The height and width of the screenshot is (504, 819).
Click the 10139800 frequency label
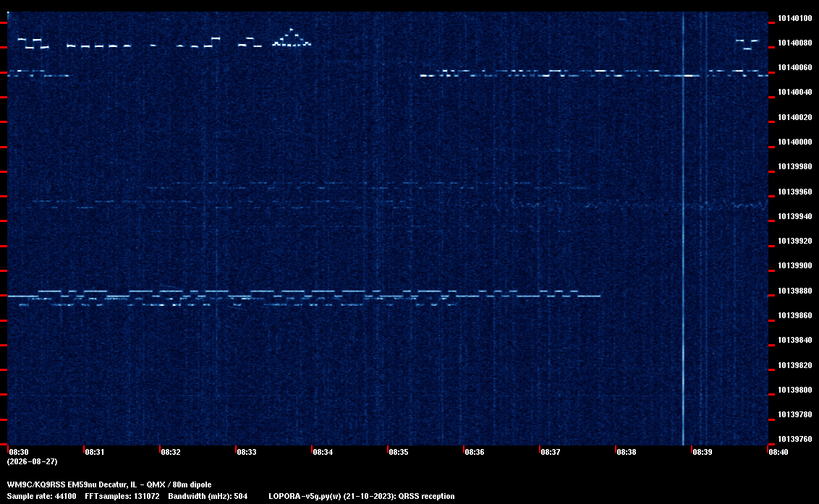(x=795, y=390)
